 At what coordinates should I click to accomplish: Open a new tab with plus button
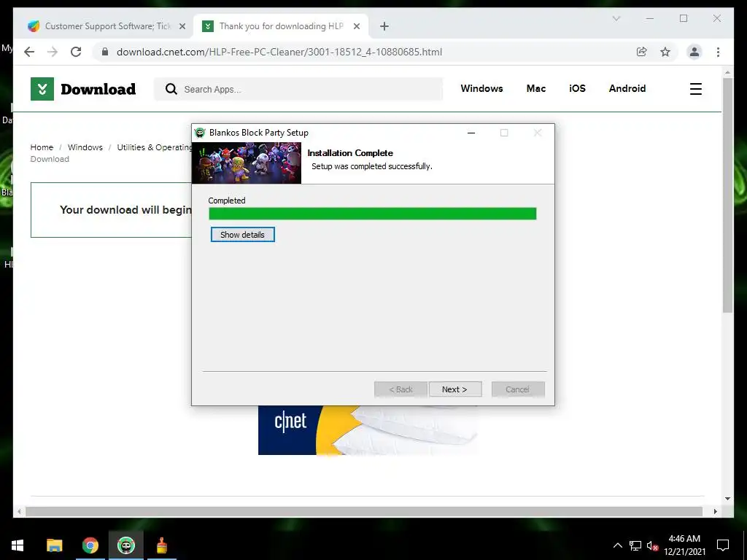[384, 26]
